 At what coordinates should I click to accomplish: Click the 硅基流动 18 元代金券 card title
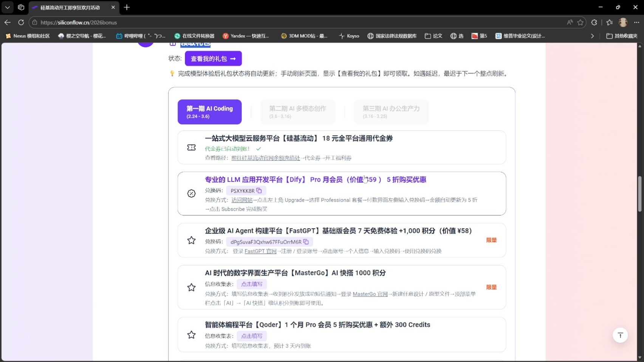coord(299,138)
